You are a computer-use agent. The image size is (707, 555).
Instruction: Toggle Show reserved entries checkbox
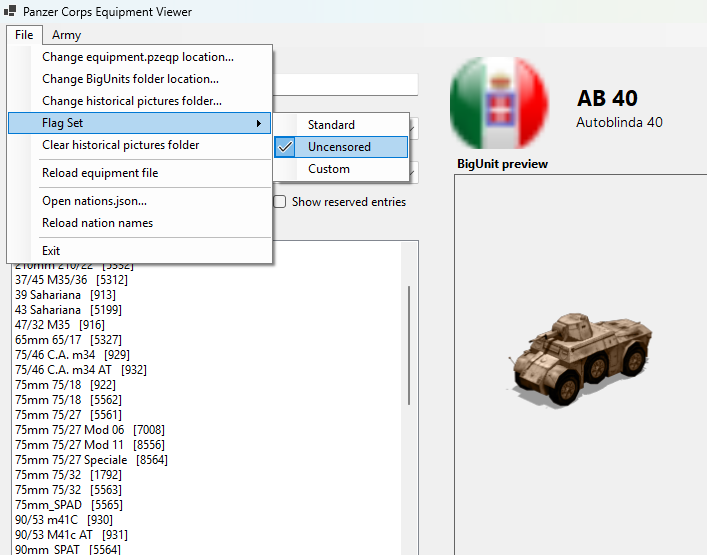click(x=280, y=202)
